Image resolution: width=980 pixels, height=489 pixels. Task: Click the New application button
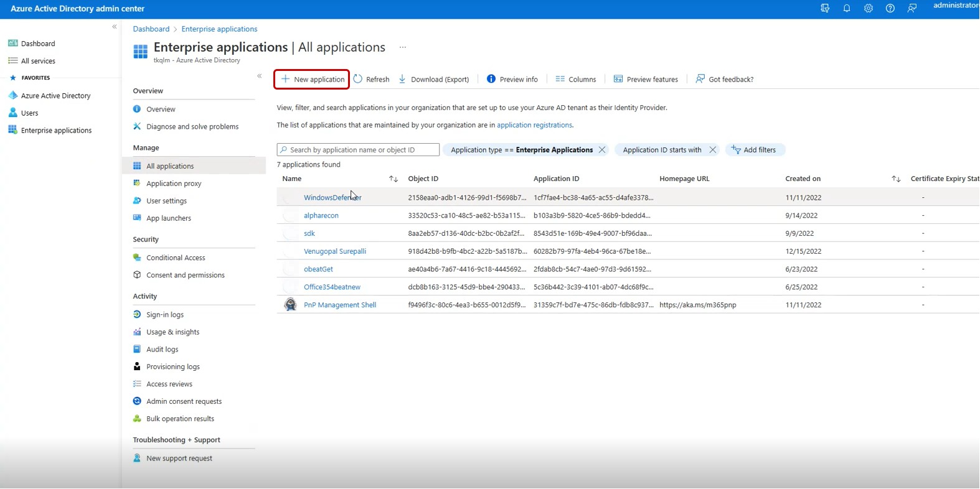(312, 79)
